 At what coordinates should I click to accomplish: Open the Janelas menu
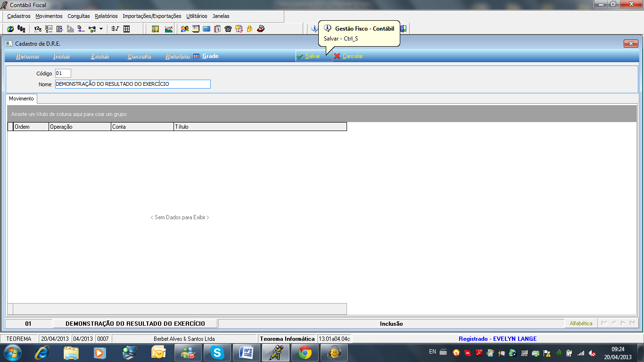(221, 16)
